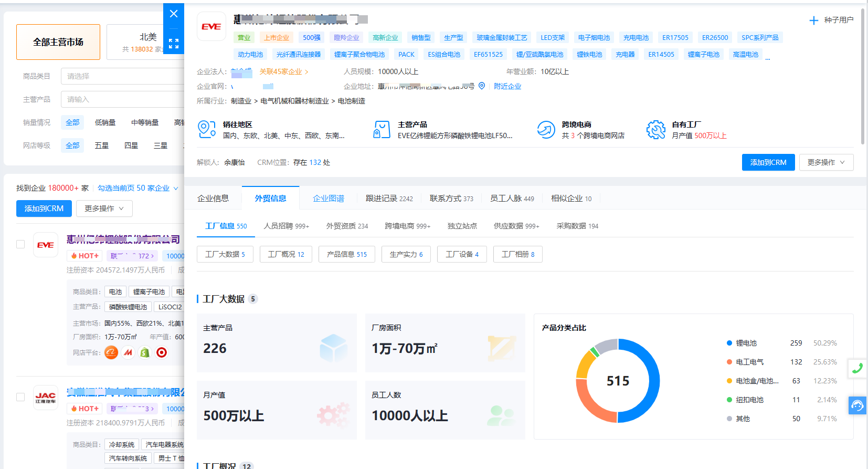The width and height of the screenshot is (868, 469).
Task: Click the 跨境电商 globe icon
Action: click(546, 129)
